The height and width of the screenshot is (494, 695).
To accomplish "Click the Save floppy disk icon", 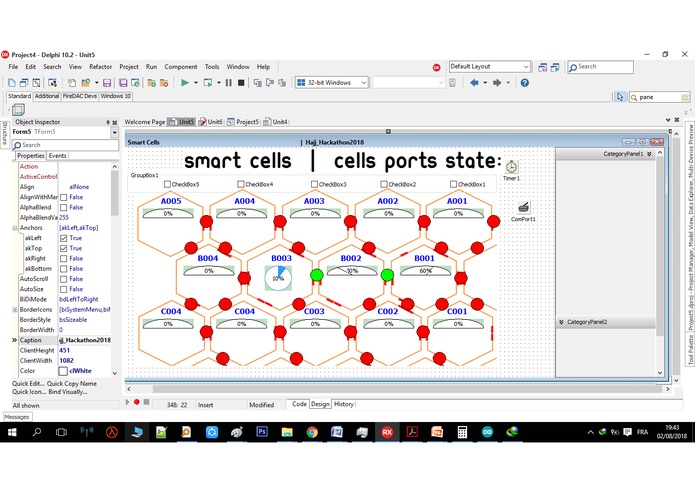I will (107, 83).
